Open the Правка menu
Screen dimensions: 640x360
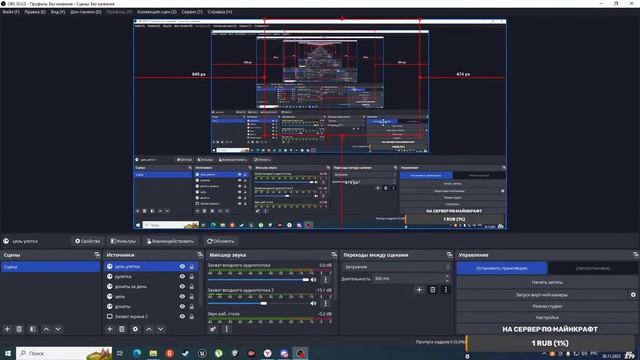35,12
